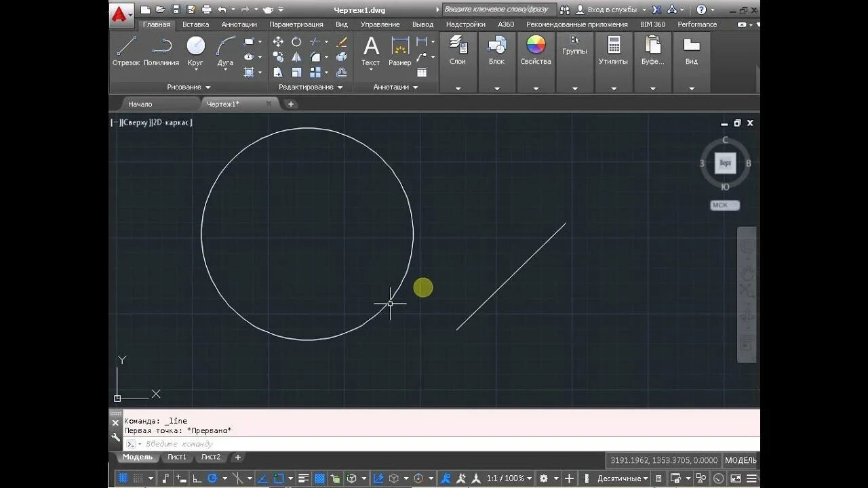
Task: Click the Explode tool icon
Action: 341,57
